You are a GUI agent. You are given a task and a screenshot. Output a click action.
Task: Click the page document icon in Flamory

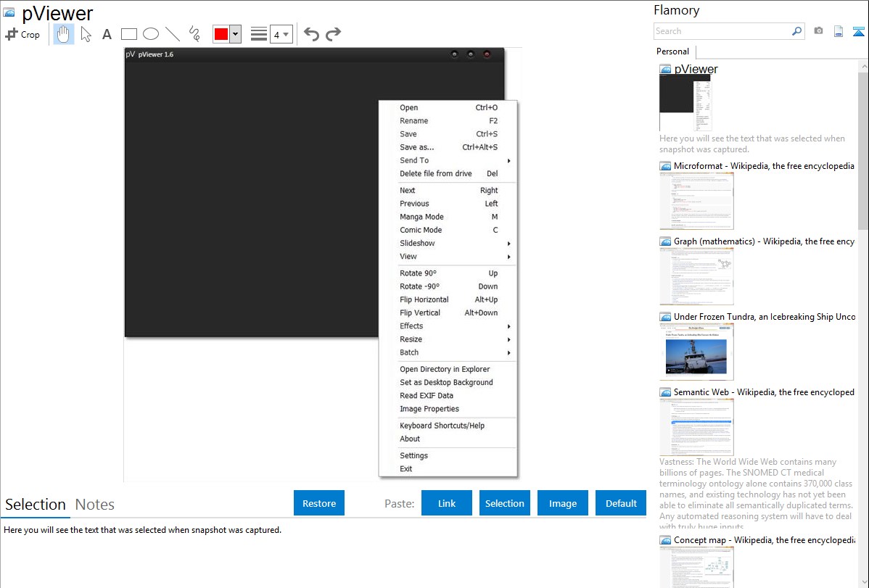click(839, 31)
